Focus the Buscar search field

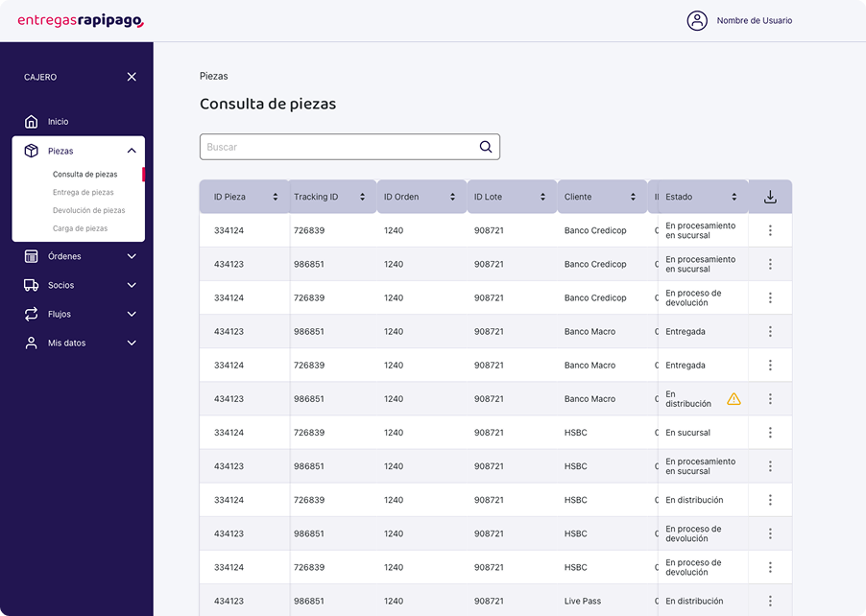(349, 147)
